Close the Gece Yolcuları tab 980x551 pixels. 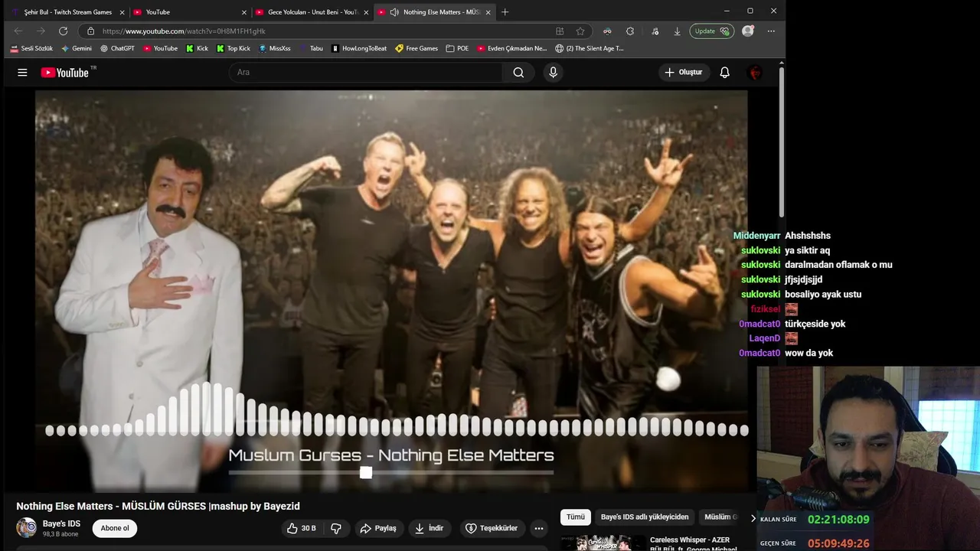[366, 12]
